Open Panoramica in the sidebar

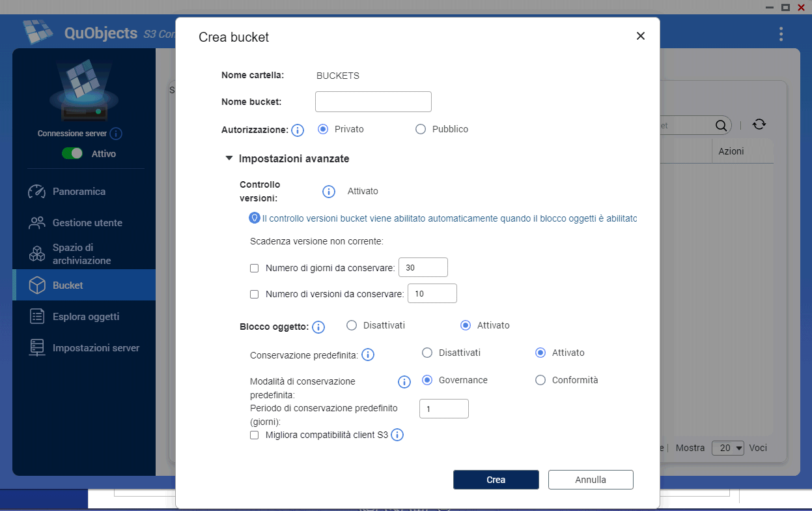[78, 192]
